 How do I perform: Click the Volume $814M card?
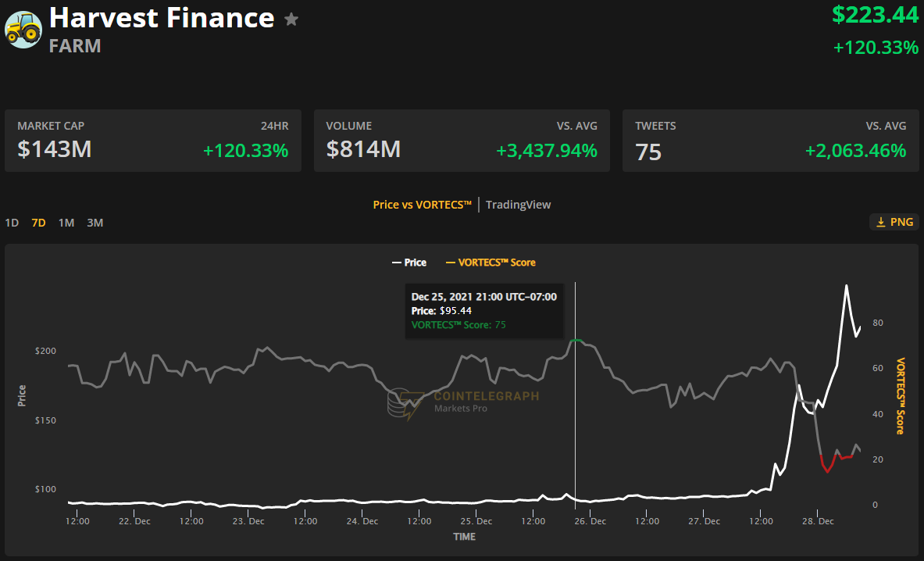[462, 141]
